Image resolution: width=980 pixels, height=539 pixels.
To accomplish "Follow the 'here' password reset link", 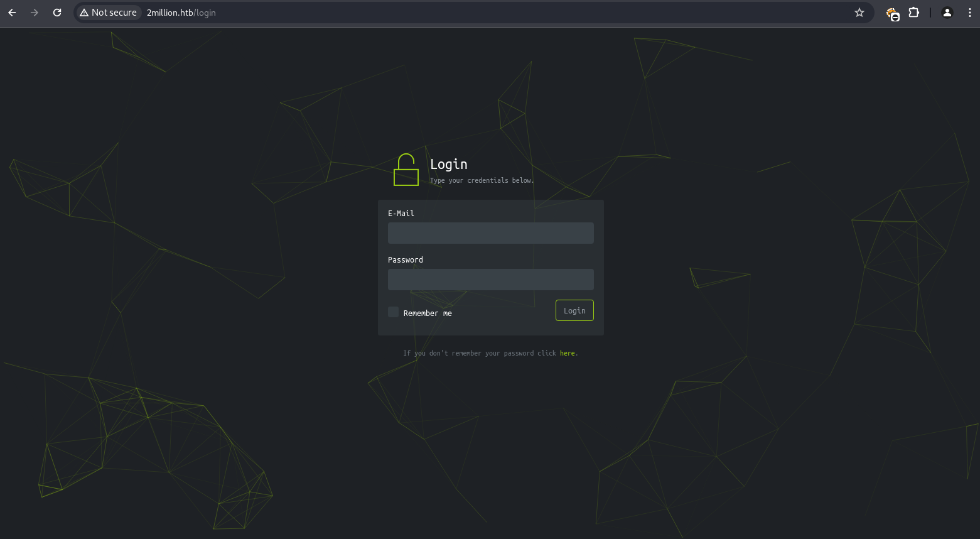I will (567, 353).
